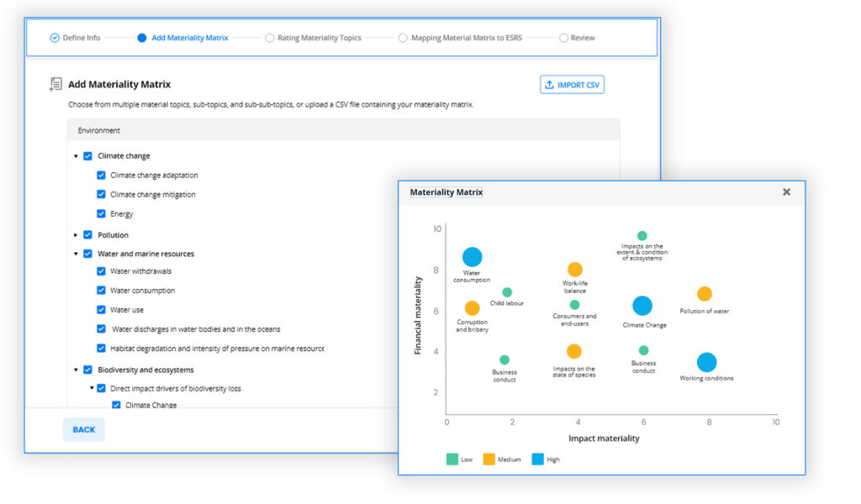Dismiss the Materiality Matrix popup with the X
The image size is (861, 504).
[786, 192]
